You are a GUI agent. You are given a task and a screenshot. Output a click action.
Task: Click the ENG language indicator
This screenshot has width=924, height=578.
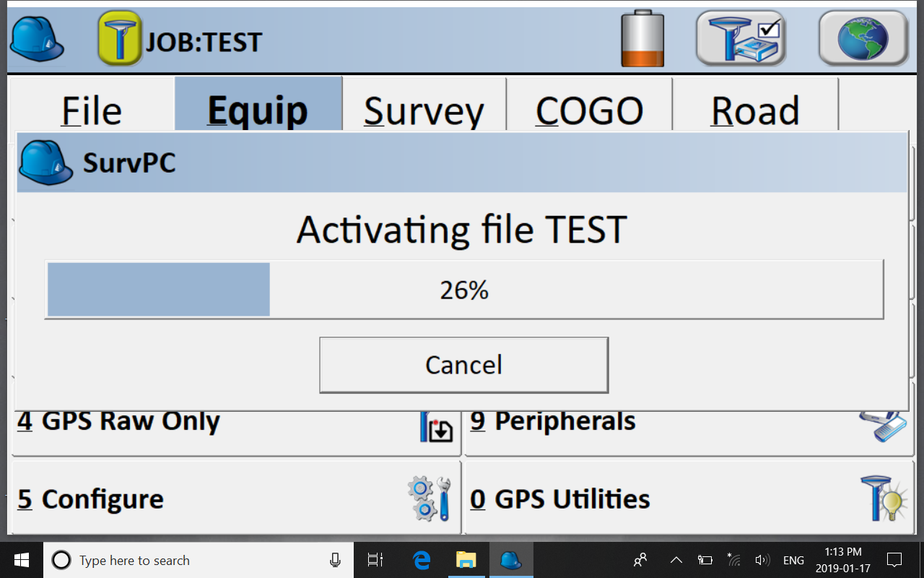[793, 560]
